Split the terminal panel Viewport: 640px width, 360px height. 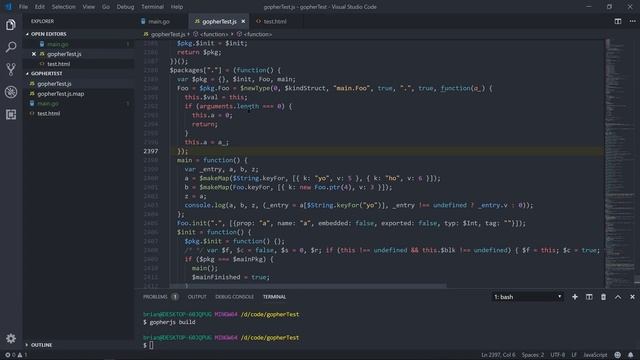(x=589, y=297)
